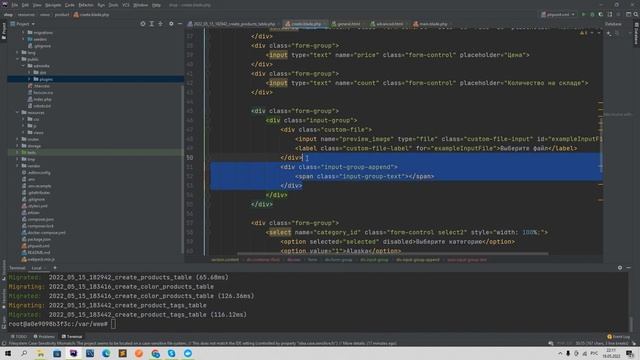Collapse the public folder
Image resolution: width=640 pixels, height=360 pixels.
pyautogui.click(x=18, y=59)
